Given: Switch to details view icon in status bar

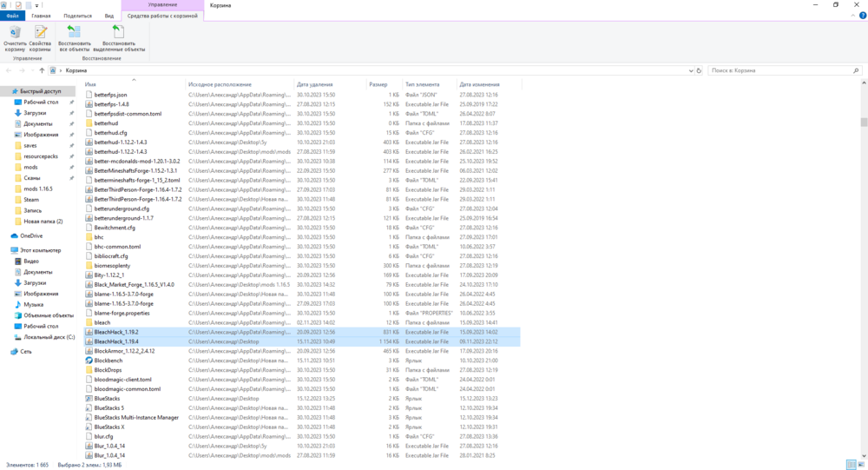Looking at the screenshot, I should tap(852, 465).
